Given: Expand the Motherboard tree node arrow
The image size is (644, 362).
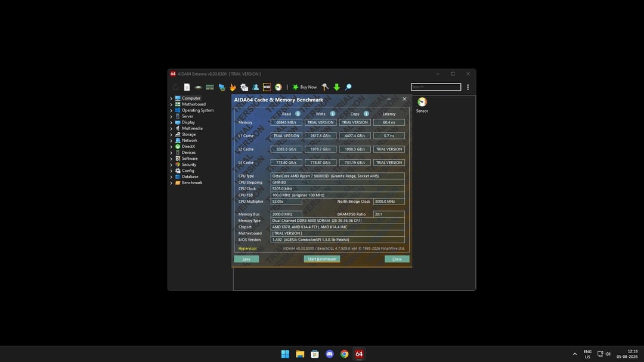Looking at the screenshot, I should point(171,104).
